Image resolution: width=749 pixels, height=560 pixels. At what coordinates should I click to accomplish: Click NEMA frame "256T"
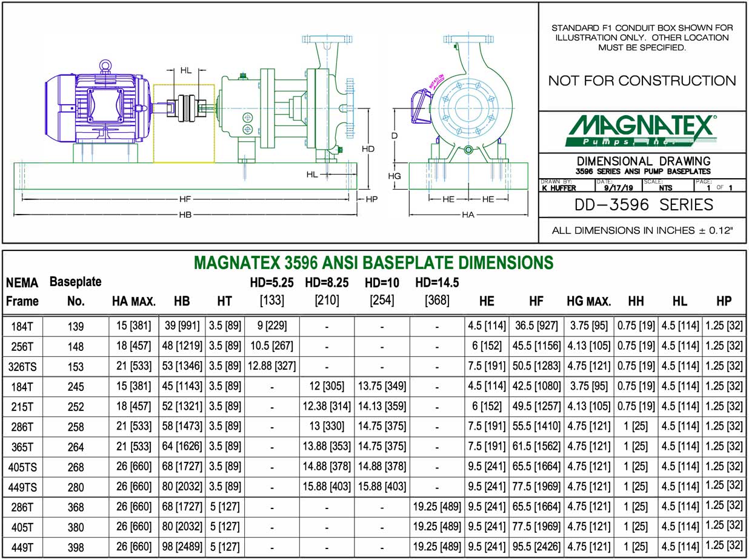click(23, 348)
